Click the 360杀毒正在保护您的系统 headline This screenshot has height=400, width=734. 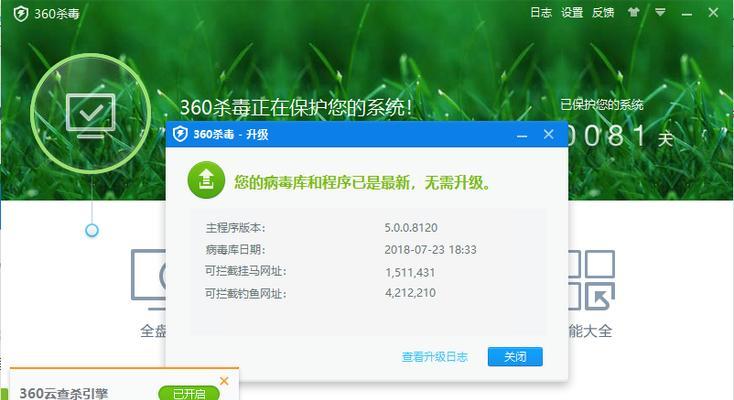296,108
